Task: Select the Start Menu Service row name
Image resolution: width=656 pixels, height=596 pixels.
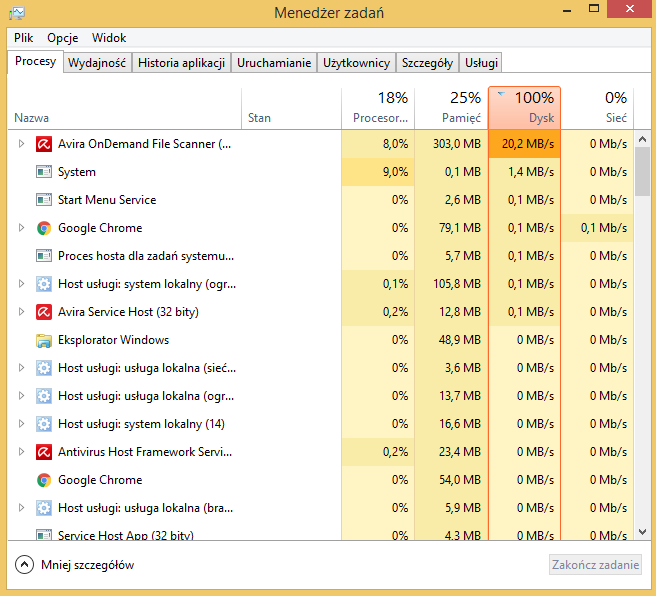Action: tap(107, 200)
